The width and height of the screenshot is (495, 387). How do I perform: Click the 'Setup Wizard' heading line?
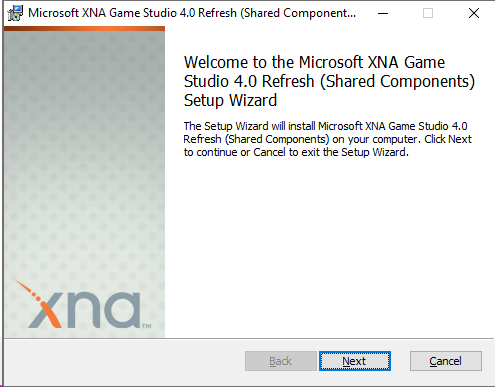coord(230,100)
